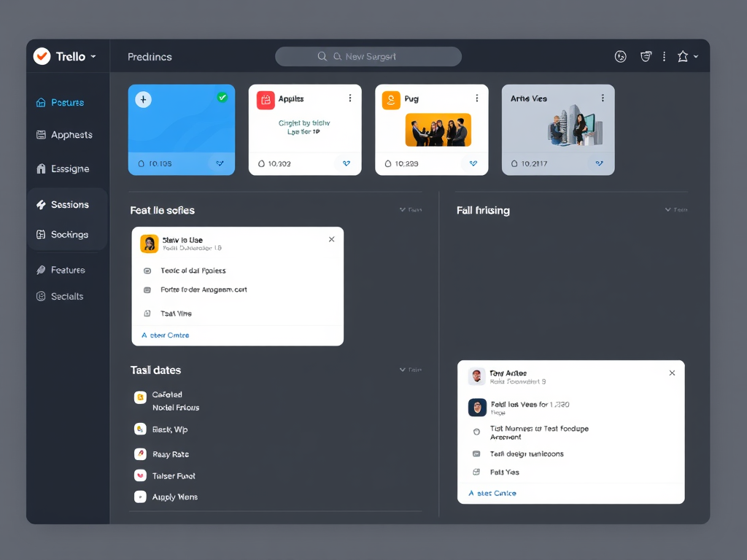Open the Pug card team photo thumbnail
Screen dimensions: 747x560
[x=438, y=130]
